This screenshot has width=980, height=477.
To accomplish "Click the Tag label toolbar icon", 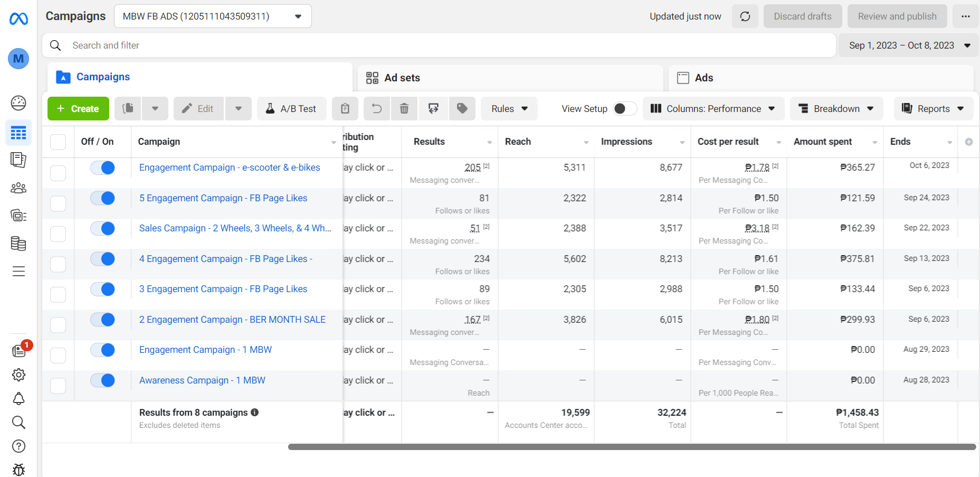I will 462,109.
